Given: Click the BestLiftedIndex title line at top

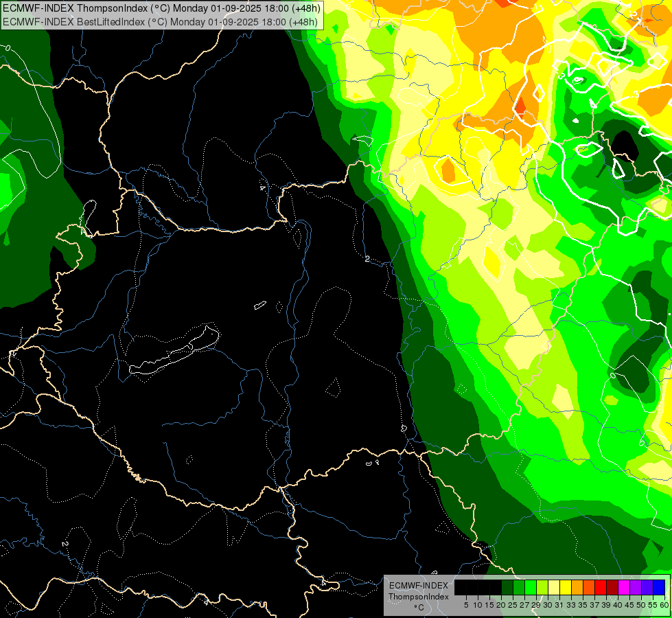Looking at the screenshot, I should click(x=161, y=22).
